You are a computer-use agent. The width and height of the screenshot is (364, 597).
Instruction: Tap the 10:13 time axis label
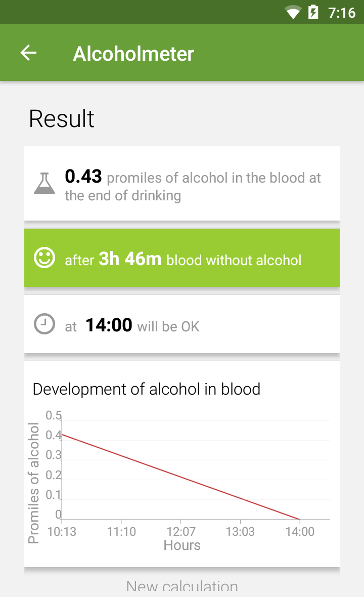tap(62, 532)
